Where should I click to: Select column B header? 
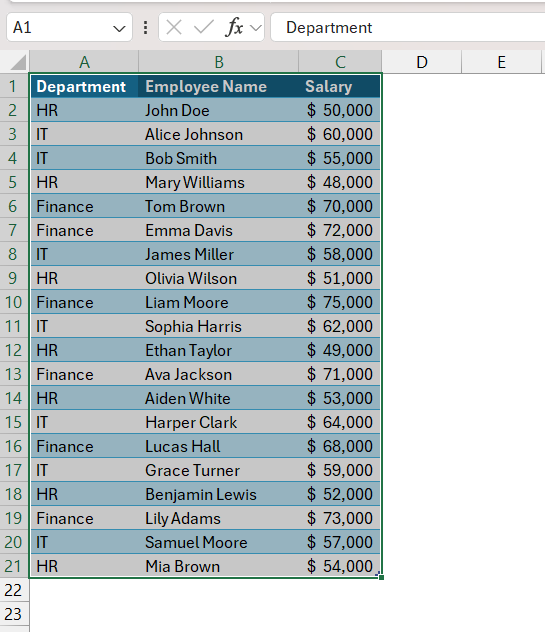(x=218, y=62)
